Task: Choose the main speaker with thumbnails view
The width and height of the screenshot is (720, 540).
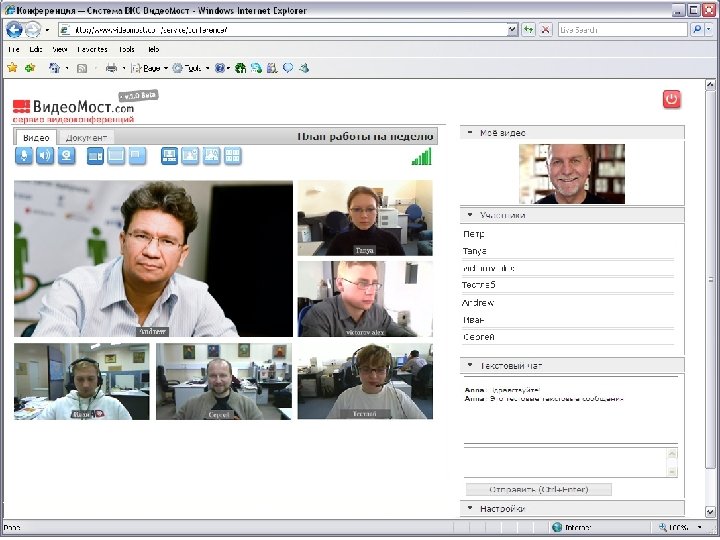Action: [169, 156]
